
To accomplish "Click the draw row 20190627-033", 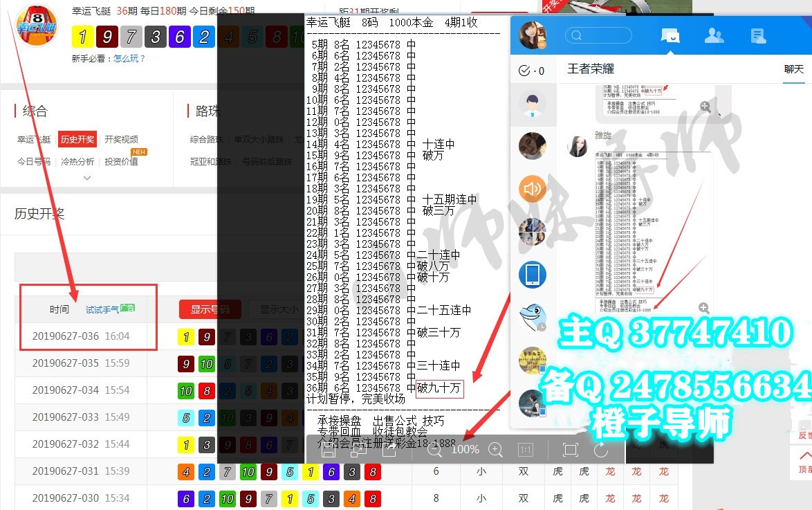I will (x=81, y=417).
